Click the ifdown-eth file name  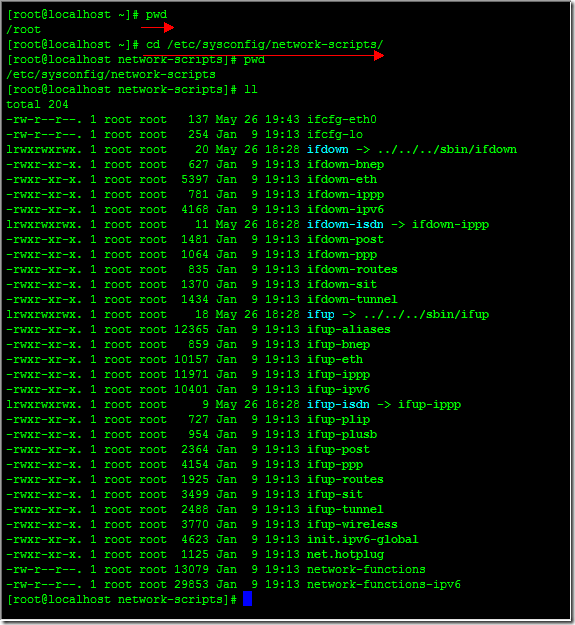point(341,180)
